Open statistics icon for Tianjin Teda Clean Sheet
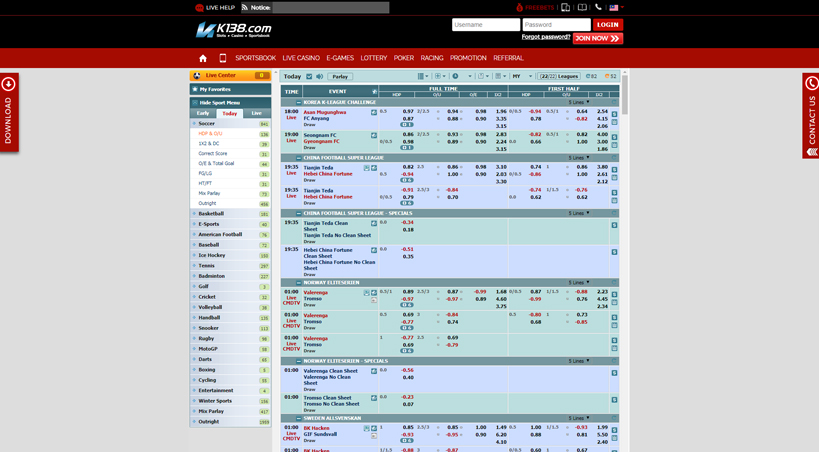Screen dimensions: 819x452 click(x=374, y=223)
